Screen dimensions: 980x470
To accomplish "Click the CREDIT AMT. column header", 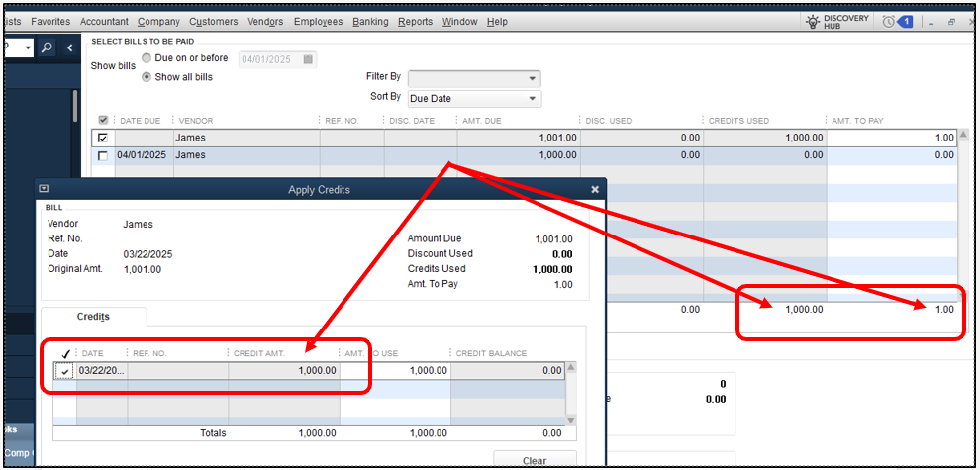I will point(259,354).
